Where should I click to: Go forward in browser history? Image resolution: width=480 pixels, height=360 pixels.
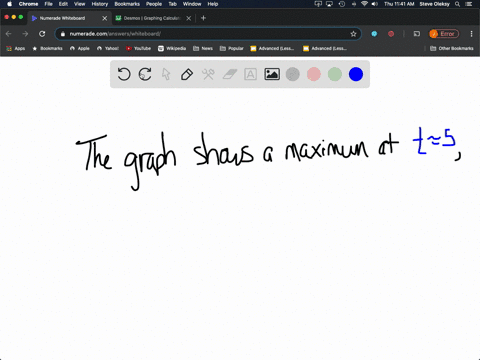click(x=25, y=34)
